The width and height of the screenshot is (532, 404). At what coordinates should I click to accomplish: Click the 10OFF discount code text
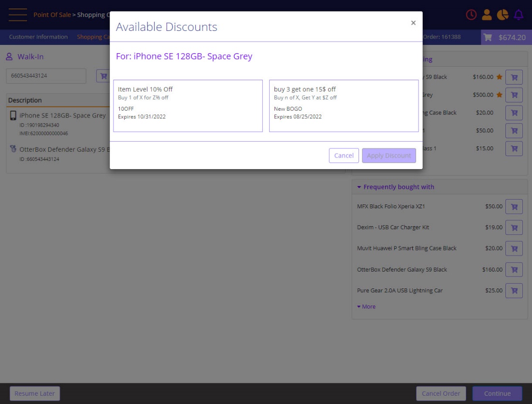(126, 109)
